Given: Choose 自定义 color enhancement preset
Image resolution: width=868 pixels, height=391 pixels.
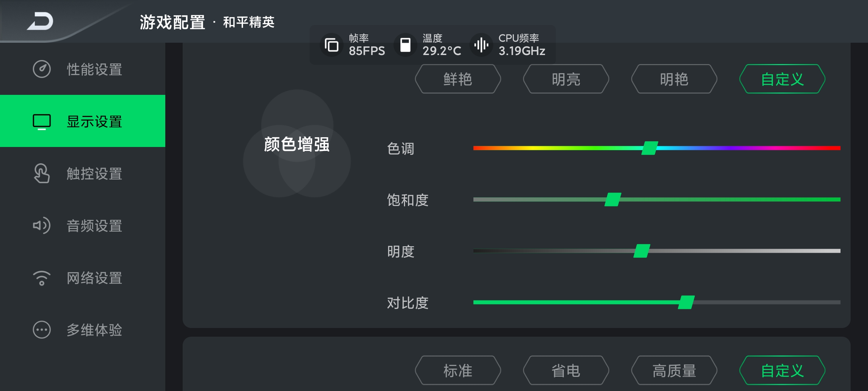Looking at the screenshot, I should (782, 79).
